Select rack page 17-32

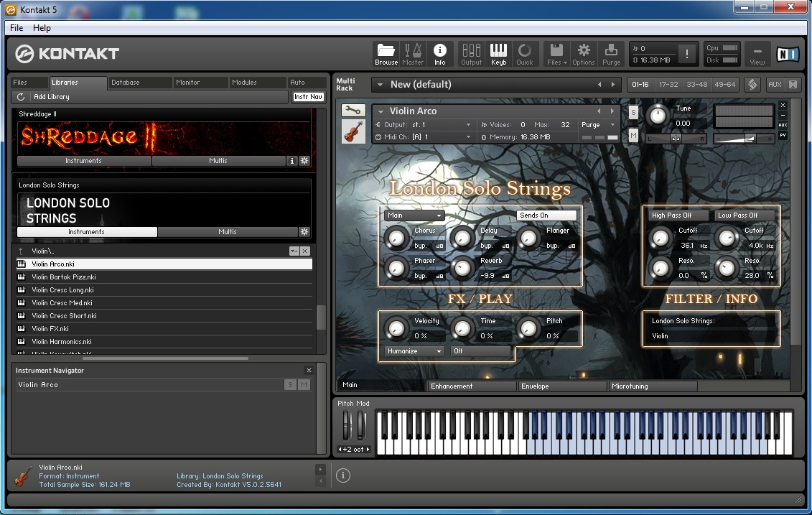coord(668,85)
